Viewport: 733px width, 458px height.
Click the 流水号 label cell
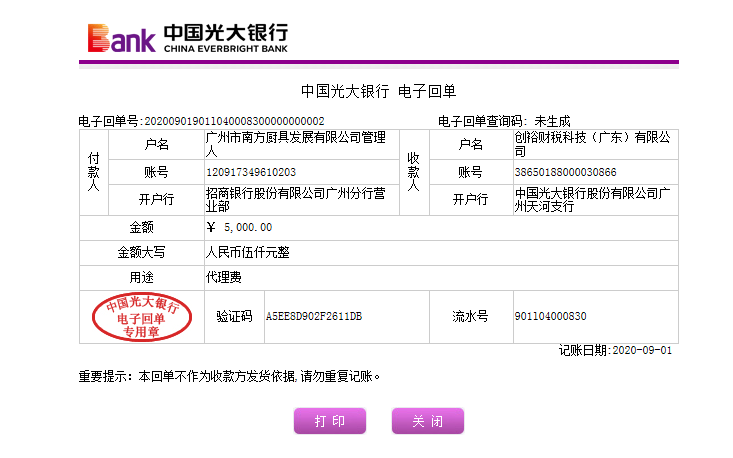(x=471, y=317)
